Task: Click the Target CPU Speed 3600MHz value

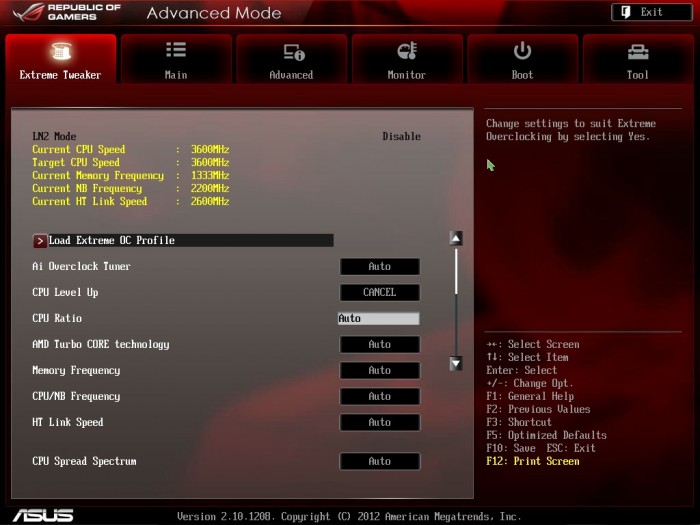Action: pyautogui.click(x=210, y=162)
